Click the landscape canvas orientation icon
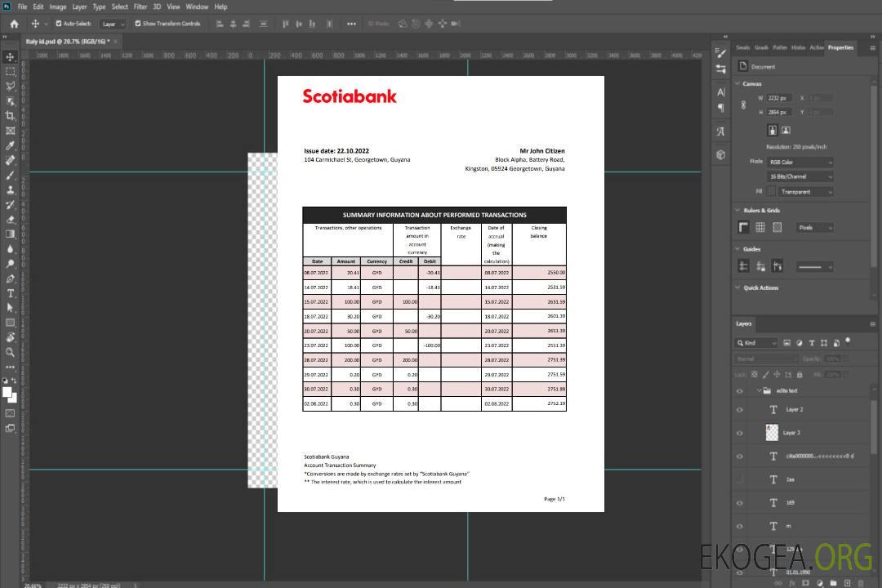The width and height of the screenshot is (882, 588). (786, 130)
